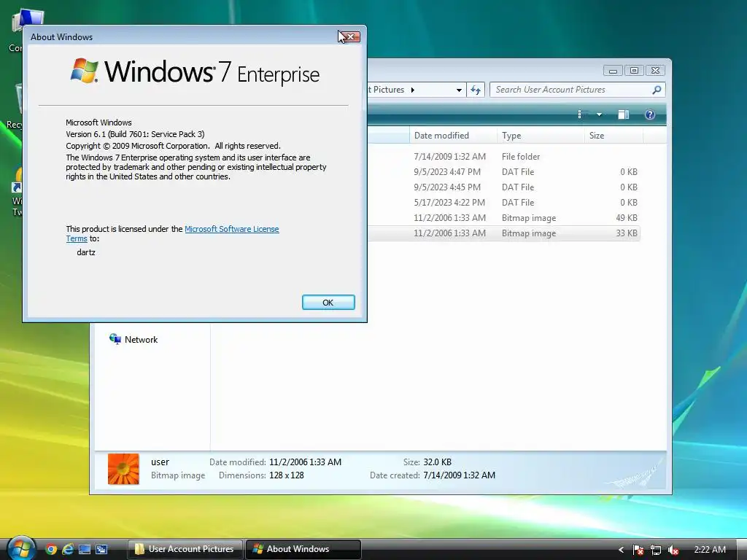Open Network in the navigation pane

click(141, 340)
